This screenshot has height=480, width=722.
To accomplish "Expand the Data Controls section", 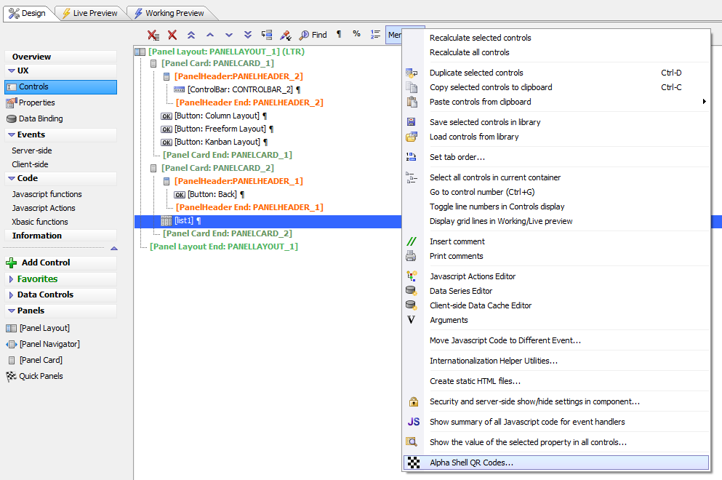I will pos(11,295).
